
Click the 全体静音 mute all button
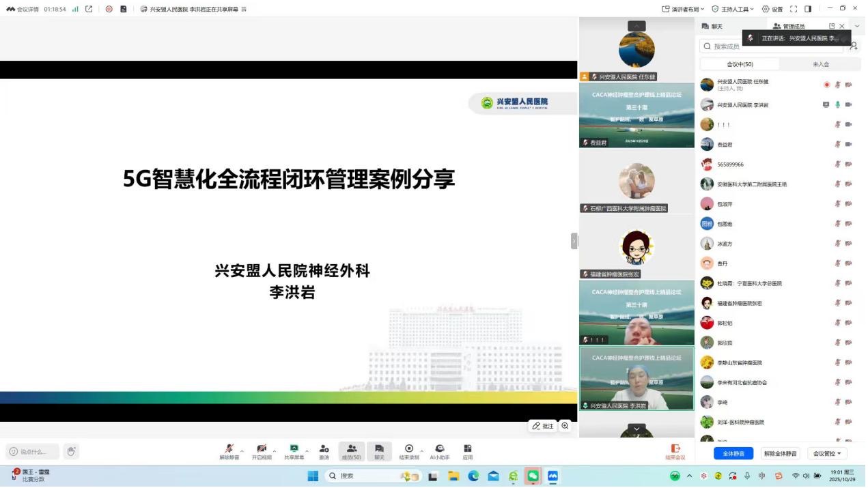(733, 455)
